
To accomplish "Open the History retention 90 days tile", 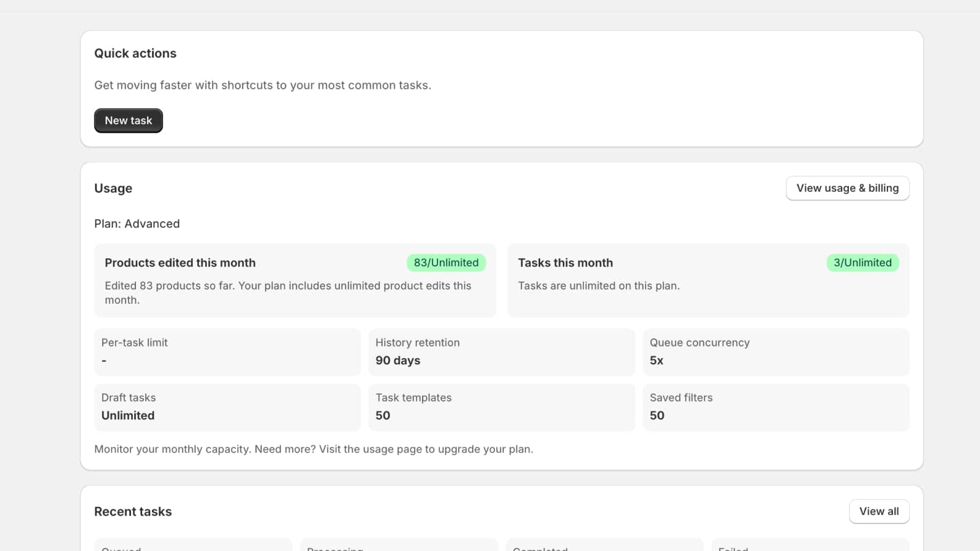I will pyautogui.click(x=501, y=352).
